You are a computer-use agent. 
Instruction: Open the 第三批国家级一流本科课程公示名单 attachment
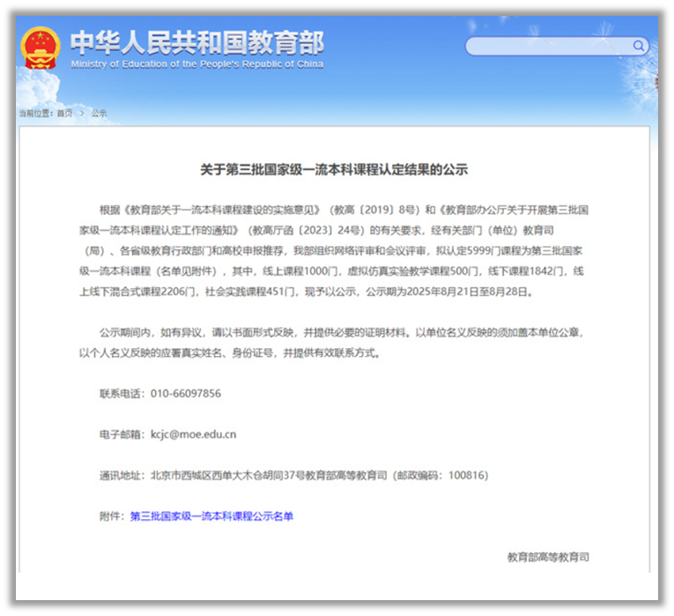(211, 516)
